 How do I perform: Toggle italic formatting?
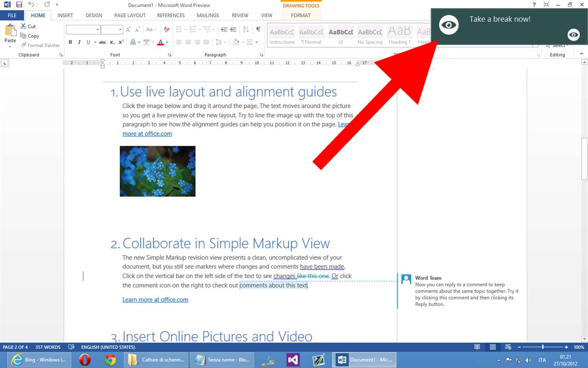79,42
